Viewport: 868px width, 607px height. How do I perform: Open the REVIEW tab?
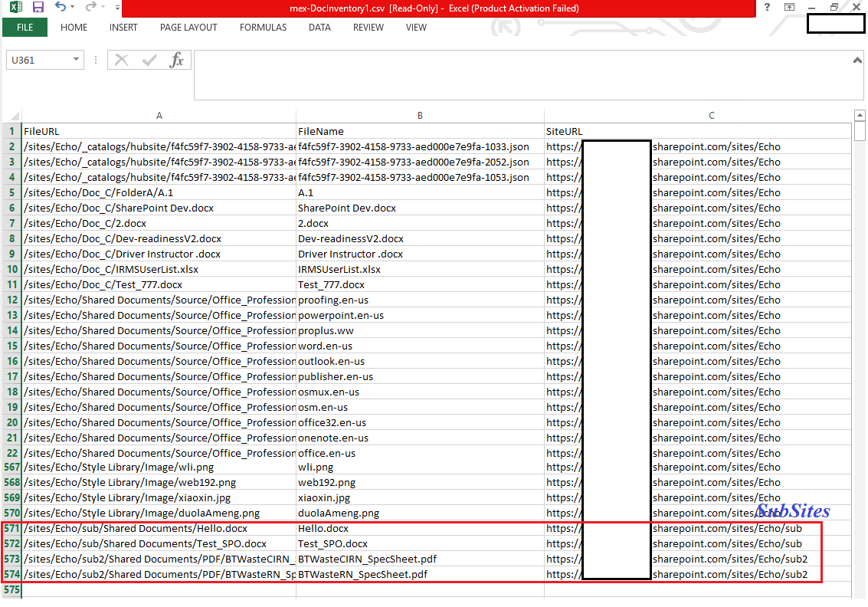(x=368, y=27)
